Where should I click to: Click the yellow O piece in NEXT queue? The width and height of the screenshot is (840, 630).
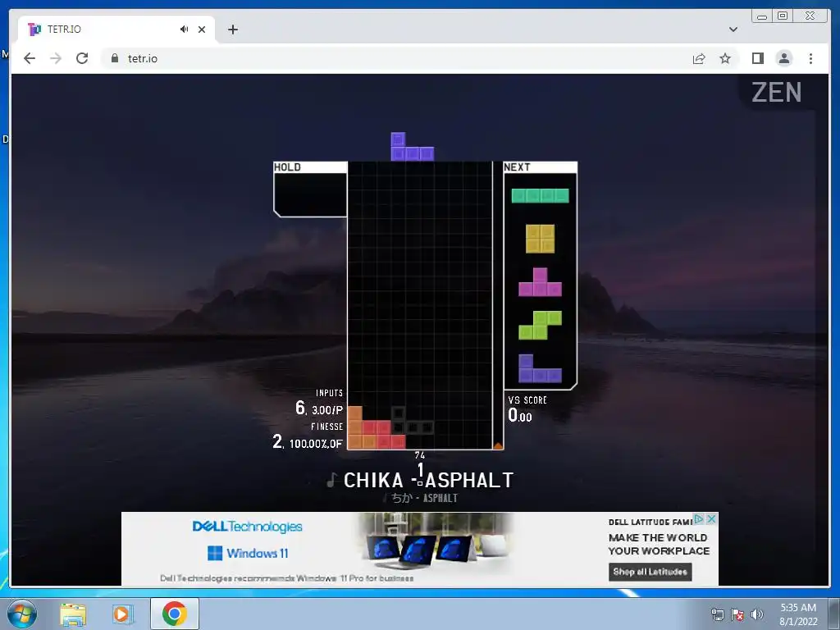tap(540, 239)
